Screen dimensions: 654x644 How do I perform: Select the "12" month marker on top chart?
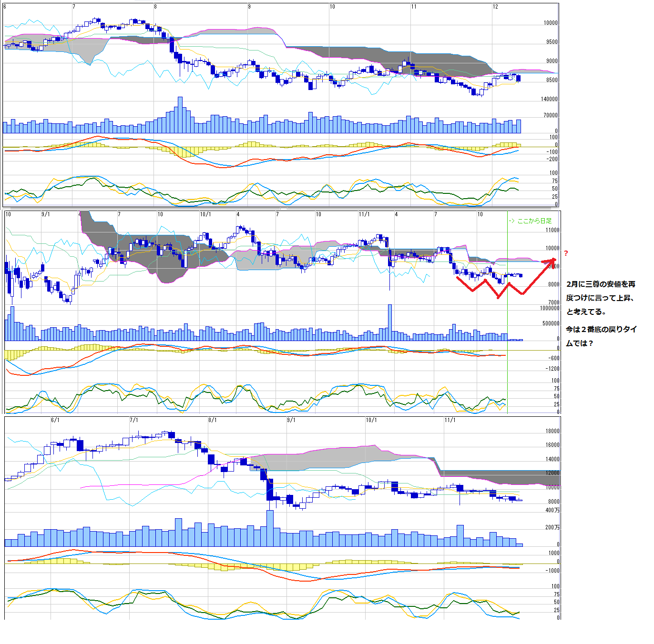tap(495, 7)
